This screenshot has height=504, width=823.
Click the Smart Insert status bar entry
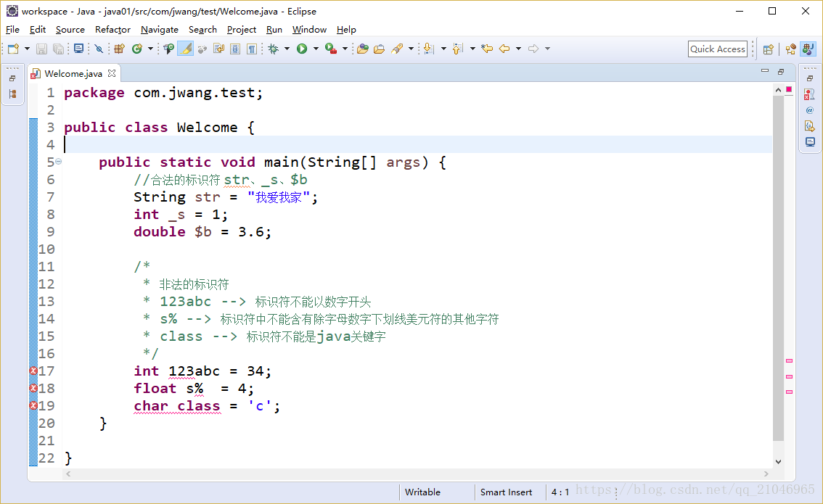coord(506,492)
